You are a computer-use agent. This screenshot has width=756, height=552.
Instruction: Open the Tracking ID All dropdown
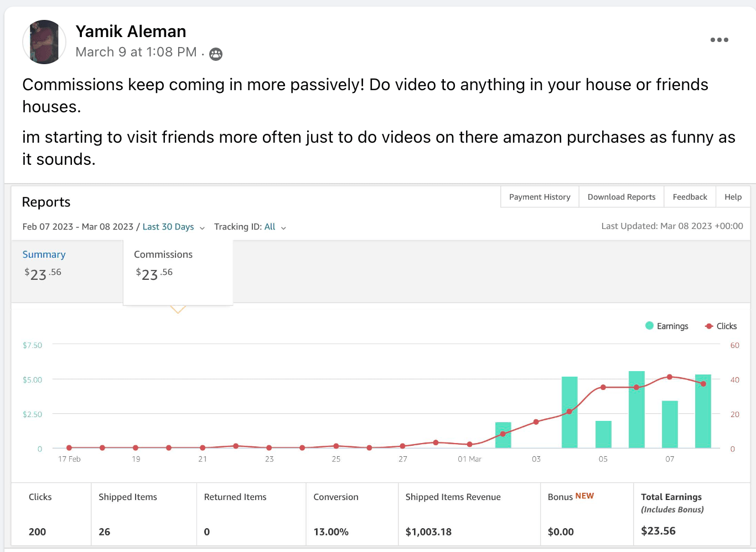pyautogui.click(x=275, y=227)
